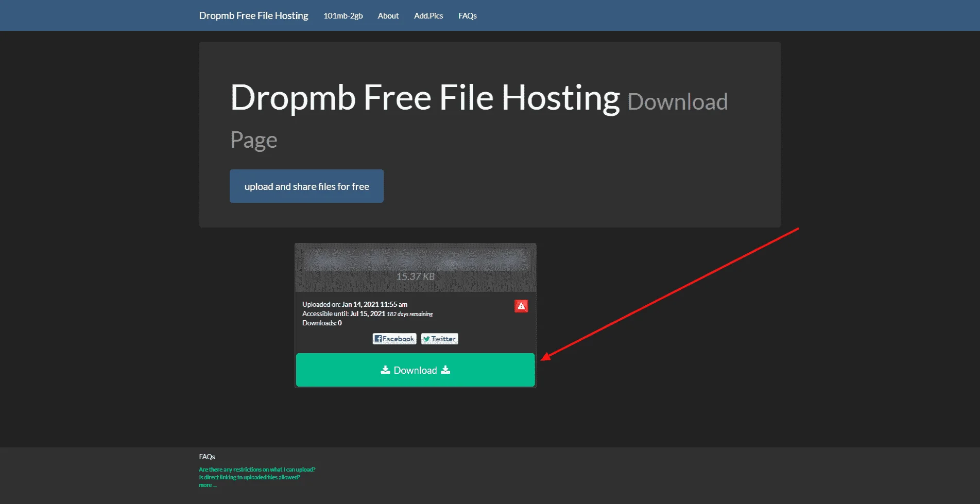Click upload and share files for free

point(306,186)
